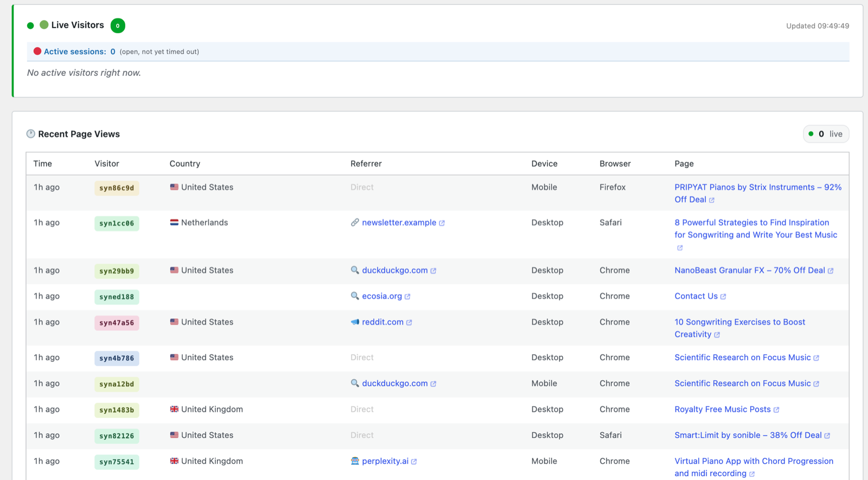868x480 pixels.
Task: Click megaphone icon before reddit.com
Action: 355,322
